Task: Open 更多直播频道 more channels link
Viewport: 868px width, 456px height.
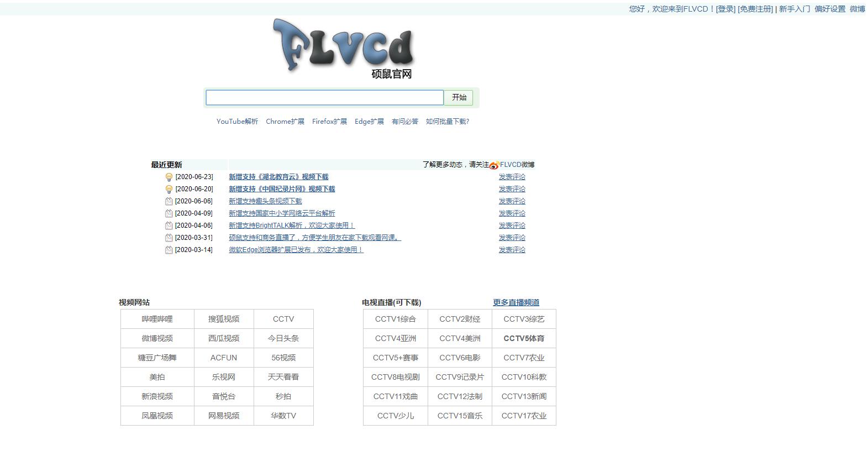Action: point(516,302)
